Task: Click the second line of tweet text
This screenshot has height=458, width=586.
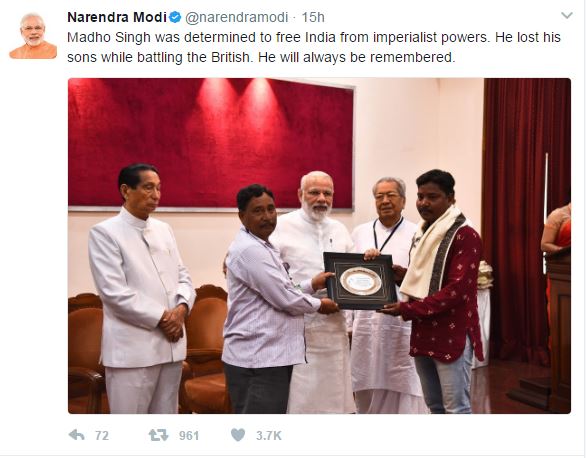Action: 261,58
